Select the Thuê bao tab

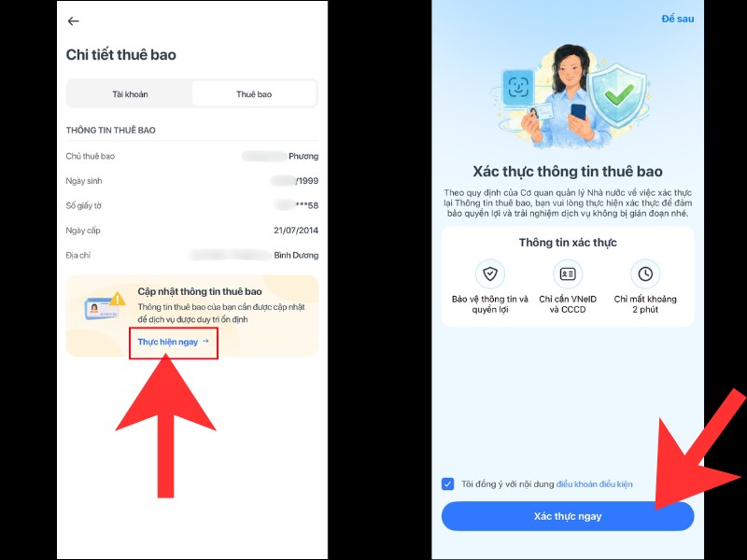coord(254,94)
